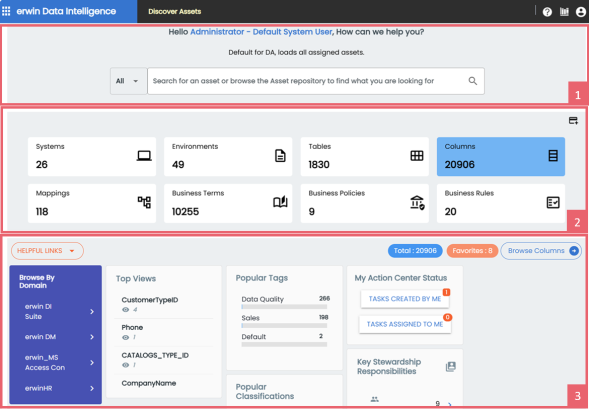Viewport: 589px width, 409px height.
Task: Click the eye icon under Phone
Action: (125, 337)
